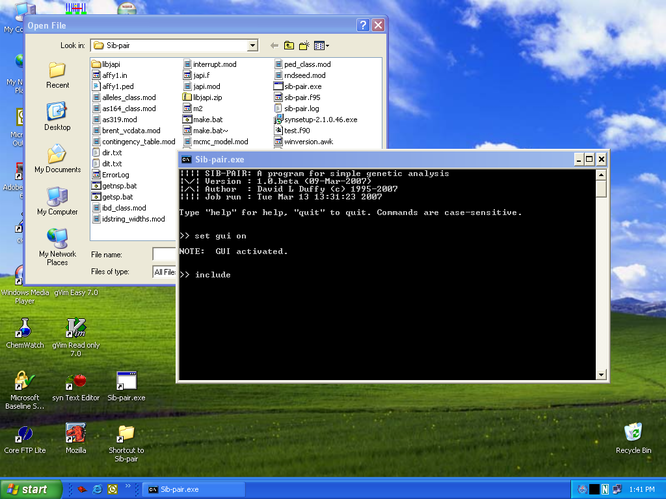Select file make.bat~
This screenshot has width=666, height=499.
point(206,130)
